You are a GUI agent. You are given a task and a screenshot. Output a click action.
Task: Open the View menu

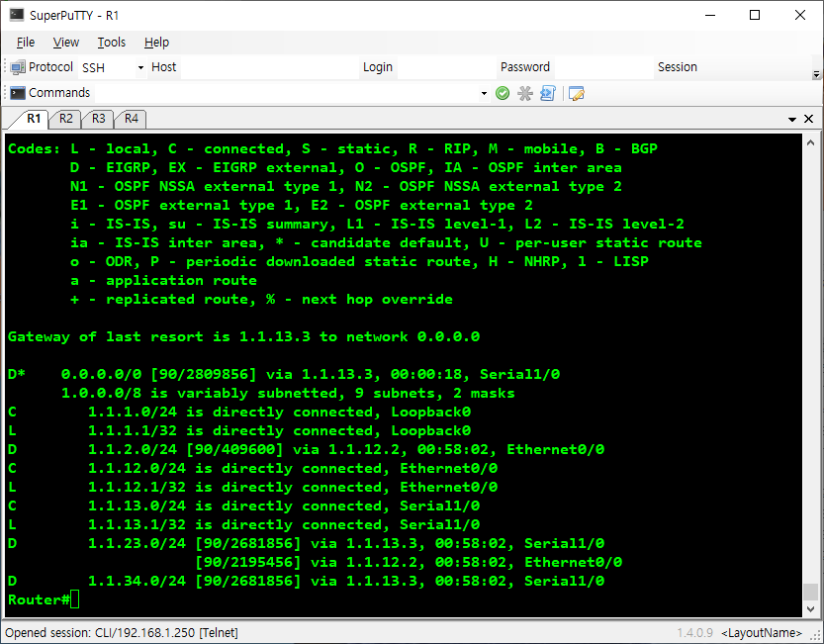point(65,43)
